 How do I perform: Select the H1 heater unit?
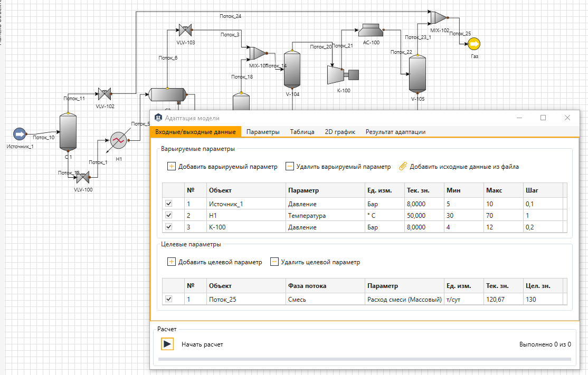tap(119, 140)
